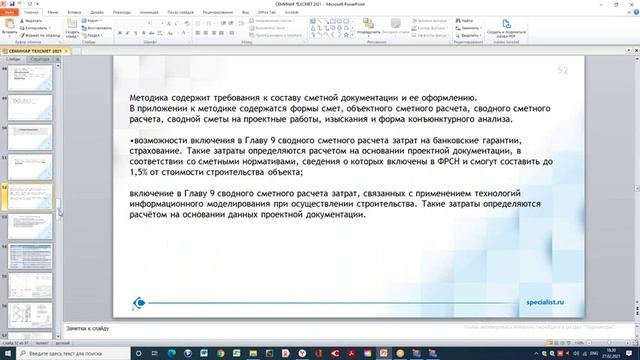
Task: Toggle underline formatting
Action: point(135,33)
